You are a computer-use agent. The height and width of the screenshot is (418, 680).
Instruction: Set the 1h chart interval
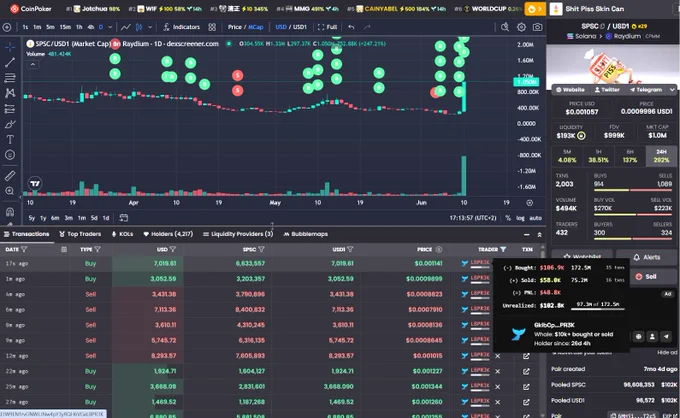(79, 27)
